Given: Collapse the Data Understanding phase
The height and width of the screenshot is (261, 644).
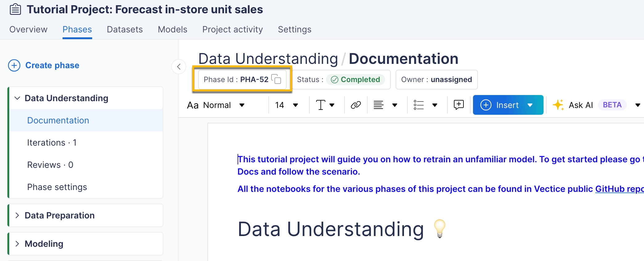Looking at the screenshot, I should [x=17, y=98].
